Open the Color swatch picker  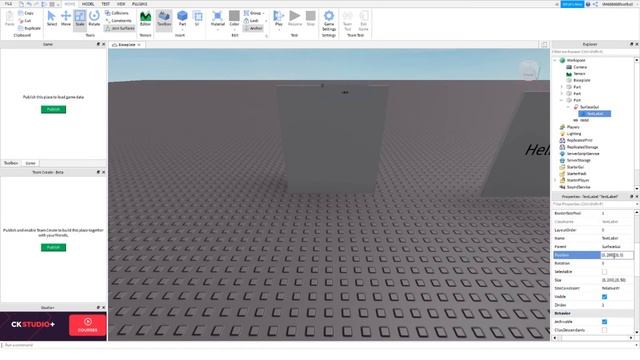point(234,18)
